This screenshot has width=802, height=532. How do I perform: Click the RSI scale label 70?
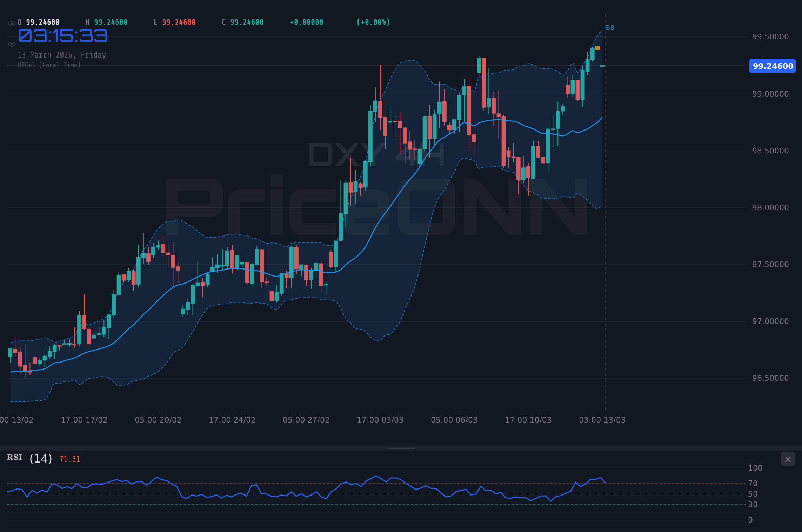click(x=753, y=483)
